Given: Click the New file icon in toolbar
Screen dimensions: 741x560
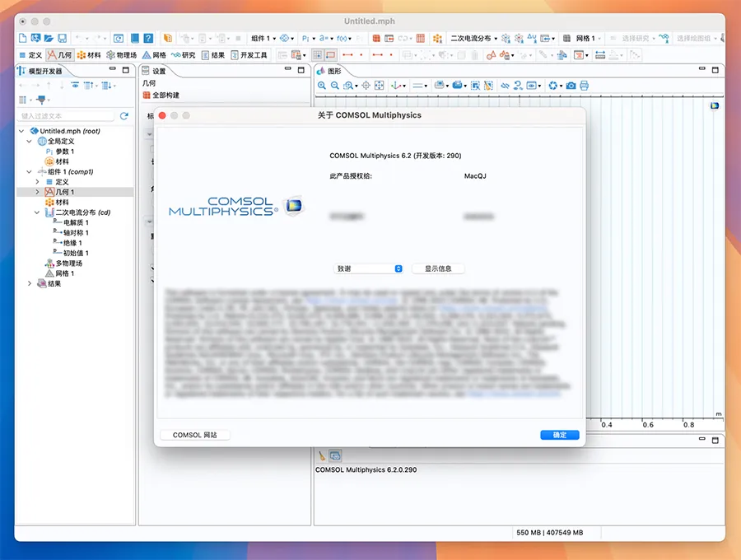Looking at the screenshot, I should (22, 38).
